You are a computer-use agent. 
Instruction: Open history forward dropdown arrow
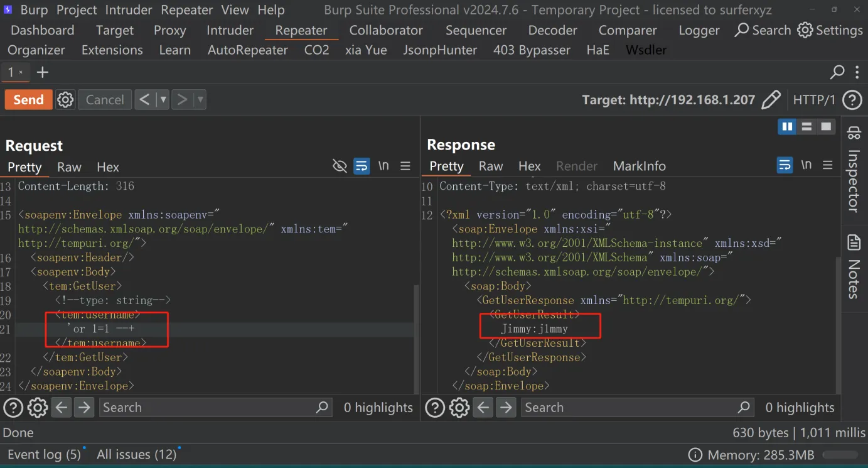(200, 99)
